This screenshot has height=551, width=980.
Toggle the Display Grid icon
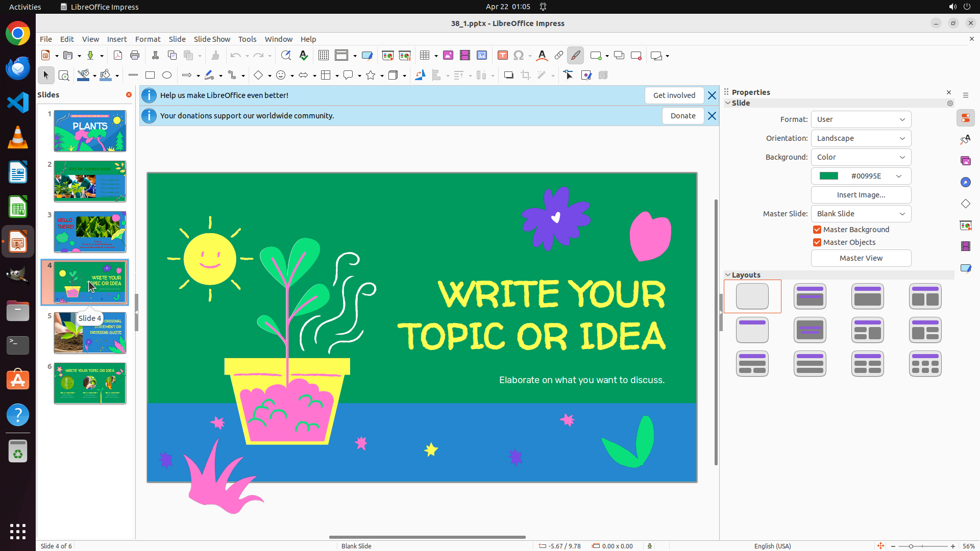coord(323,56)
